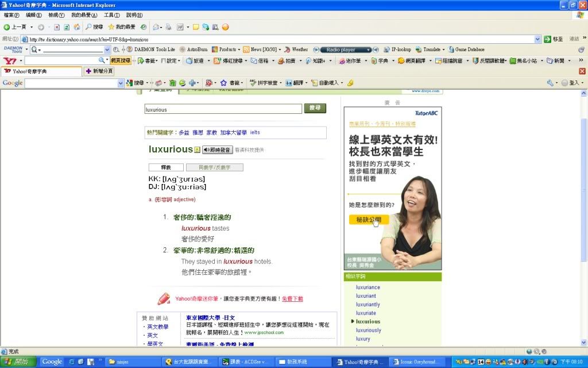Image resolution: width=588 pixels, height=368 pixels.
Task: Click the Print icon in toolbar
Action: pos(168,27)
